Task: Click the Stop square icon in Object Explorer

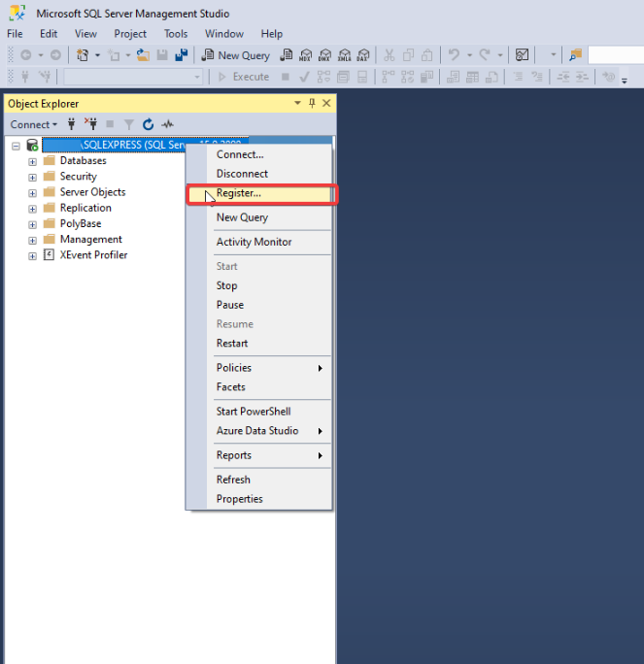Action: pos(110,124)
